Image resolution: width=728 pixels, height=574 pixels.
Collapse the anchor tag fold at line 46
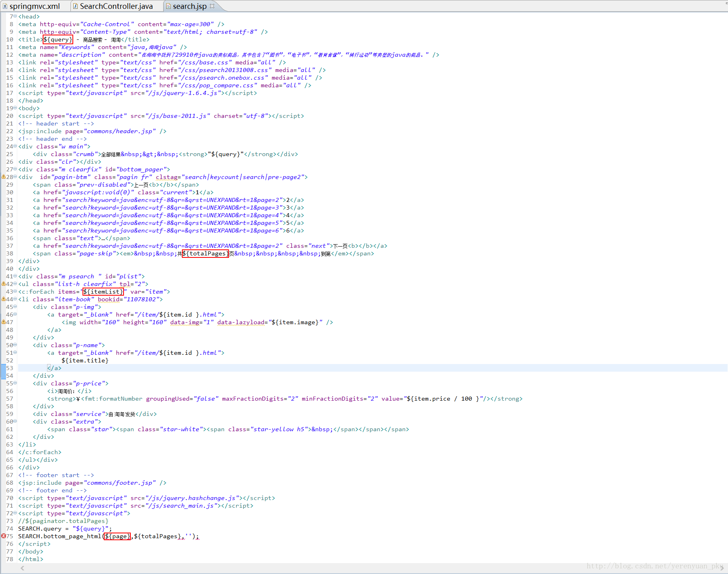coord(15,315)
